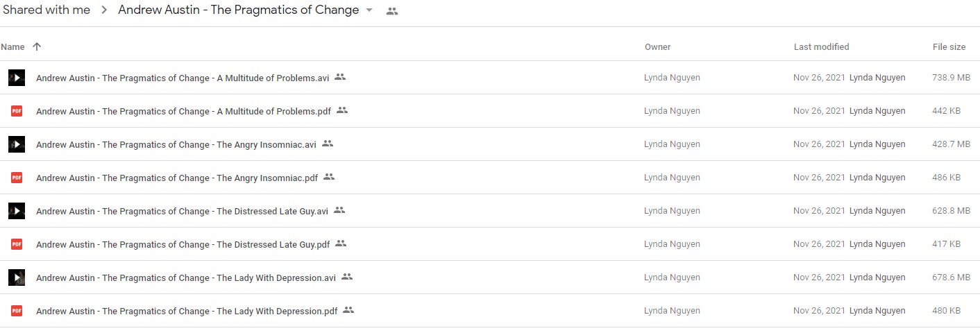Click the shared people icon beside folder title
Image resolution: width=980 pixels, height=333 pixels.
click(392, 11)
